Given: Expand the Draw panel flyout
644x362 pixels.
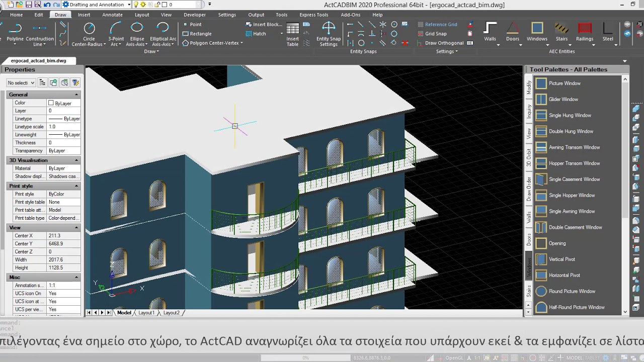Looking at the screenshot, I should [151, 51].
